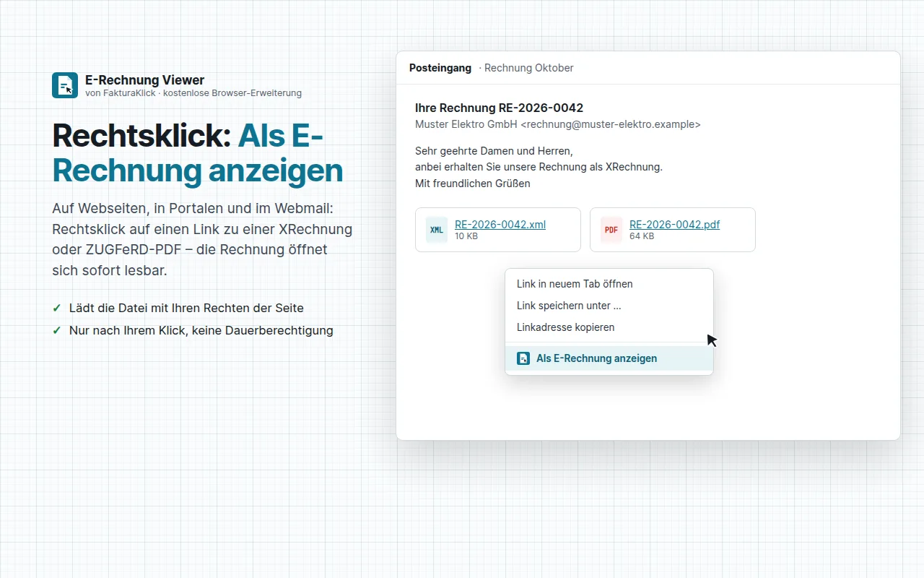
Task: Choose 'Als E-Rechnung anzeigen' menu entry
Action: pos(609,358)
